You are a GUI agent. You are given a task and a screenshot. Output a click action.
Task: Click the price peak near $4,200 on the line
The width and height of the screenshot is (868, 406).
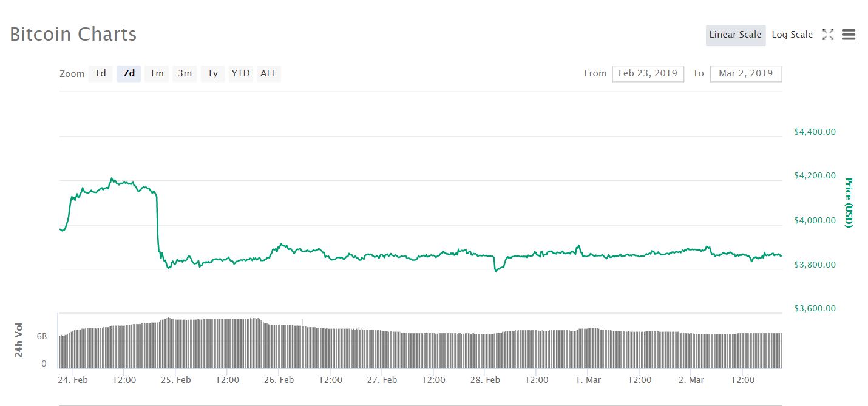(x=111, y=178)
